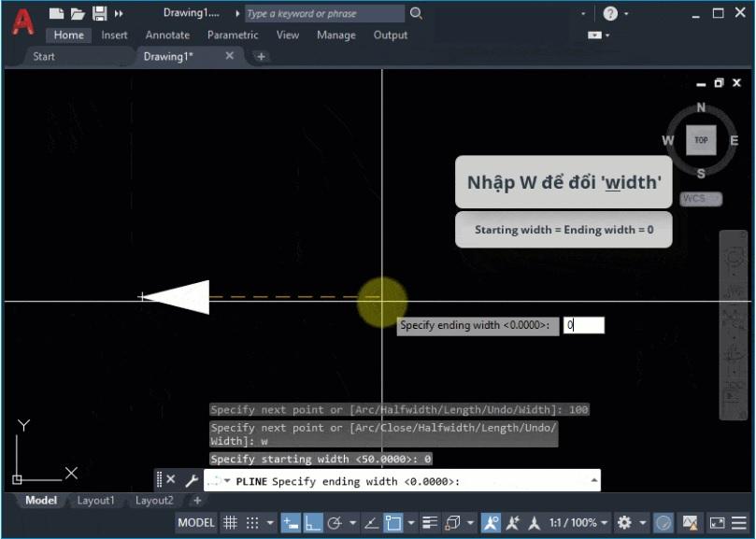Toggle hardware acceleration round icon
The width and height of the screenshot is (756, 539).
click(x=663, y=522)
